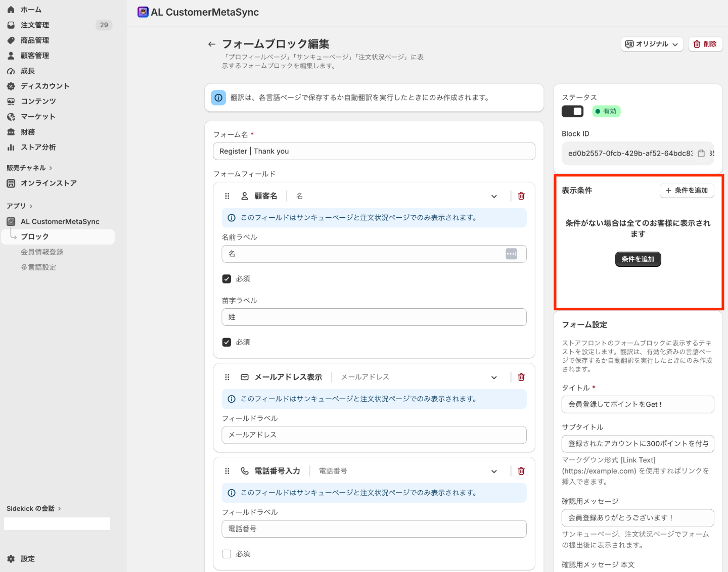
Task: Click the person icon next to 顧客名
Action: (245, 196)
